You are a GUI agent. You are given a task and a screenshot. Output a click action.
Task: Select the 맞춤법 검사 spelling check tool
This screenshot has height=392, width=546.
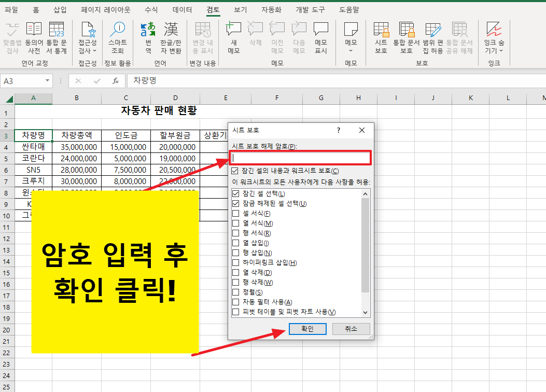tap(11, 36)
